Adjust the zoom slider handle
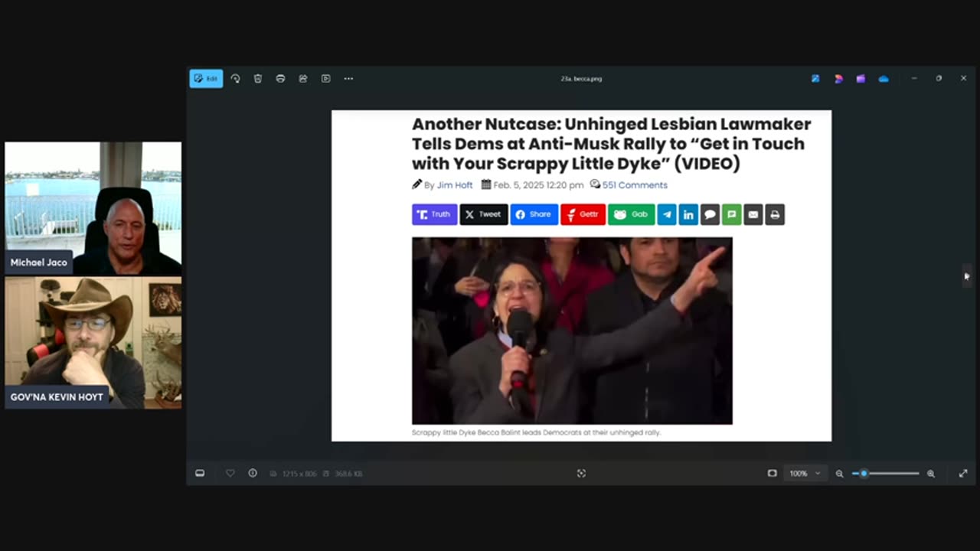The width and height of the screenshot is (980, 551). pos(864,473)
